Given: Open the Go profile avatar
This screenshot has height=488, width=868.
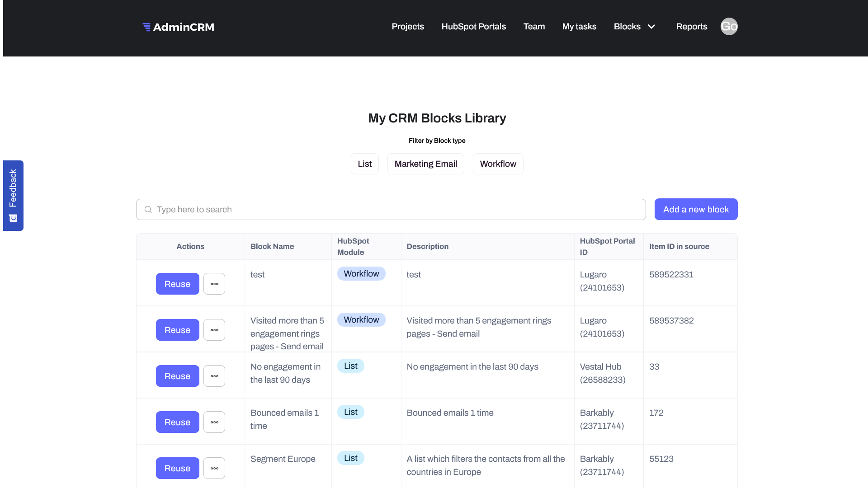Looking at the screenshot, I should pyautogui.click(x=728, y=26).
